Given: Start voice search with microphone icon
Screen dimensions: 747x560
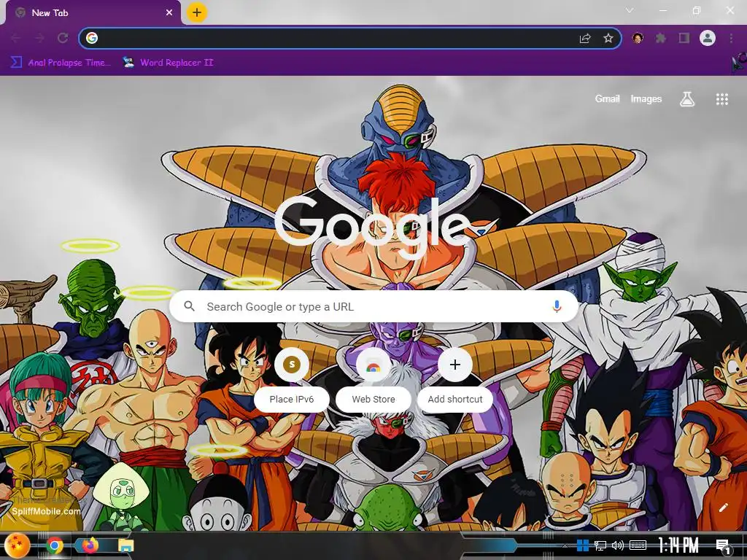Looking at the screenshot, I should [557, 307].
